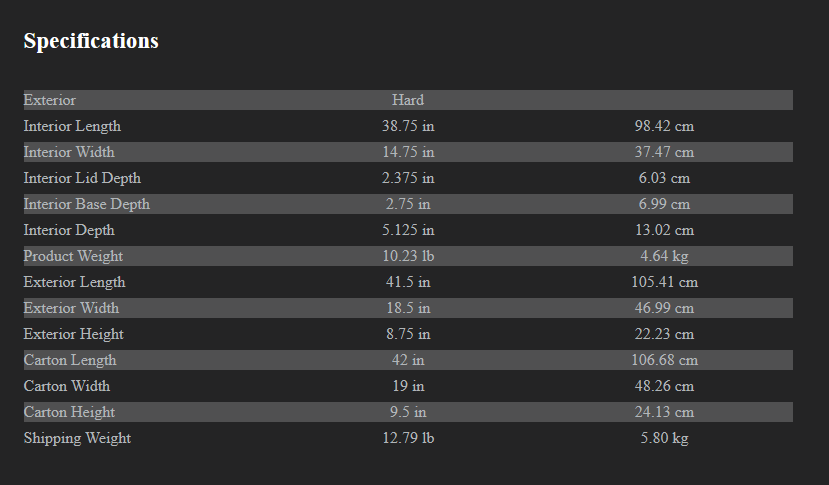Click the Hard exterior value

pyautogui.click(x=408, y=100)
